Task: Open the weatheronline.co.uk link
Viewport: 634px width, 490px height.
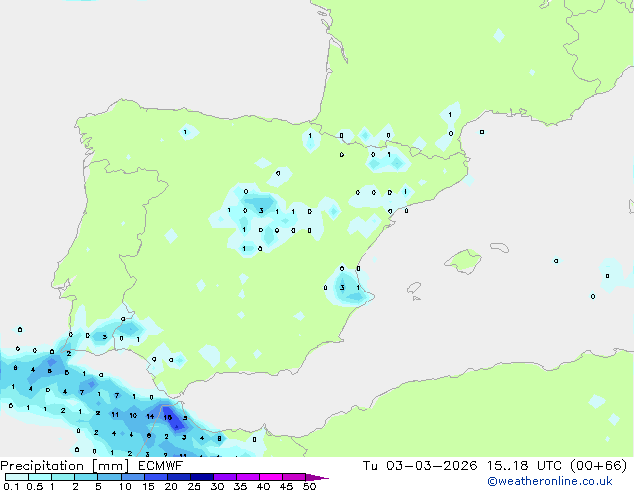Action: 550,481
